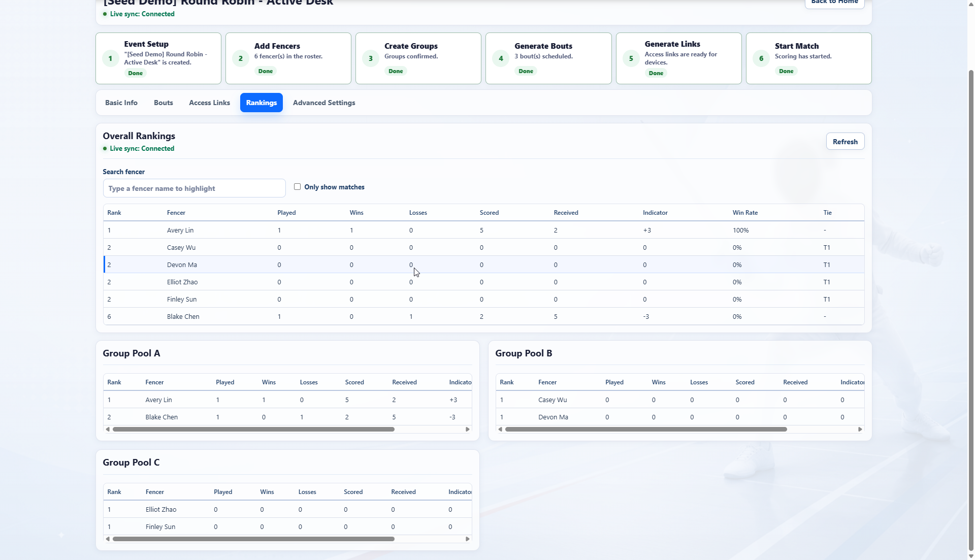The image size is (975, 560).
Task: Enable Only show matches checkbox
Action: coord(298,187)
